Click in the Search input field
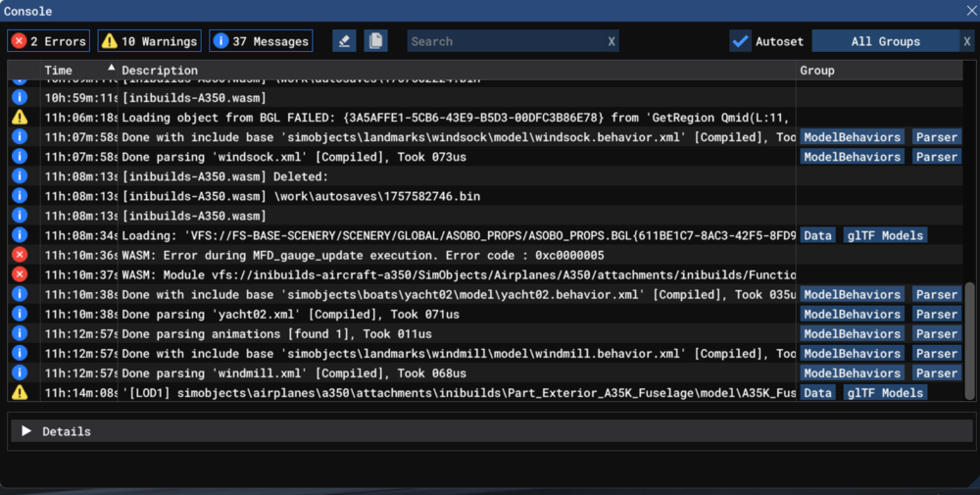The height and width of the screenshot is (495, 980). pyautogui.click(x=505, y=41)
